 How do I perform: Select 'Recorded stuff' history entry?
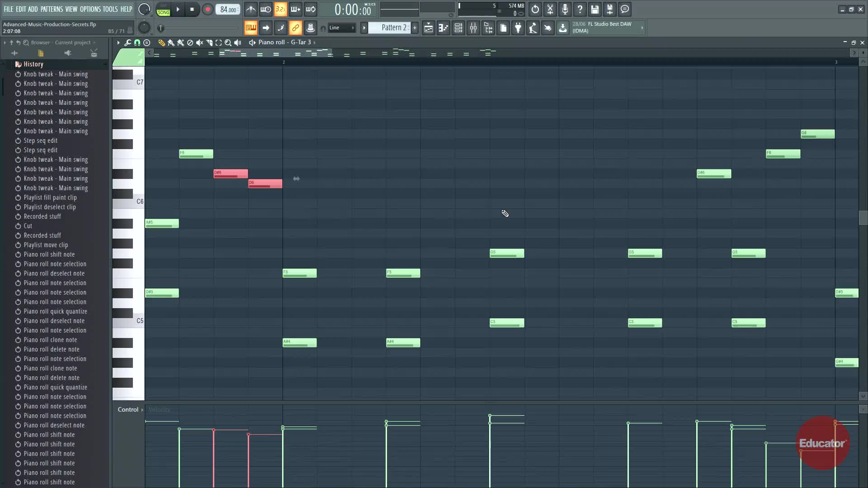click(42, 216)
